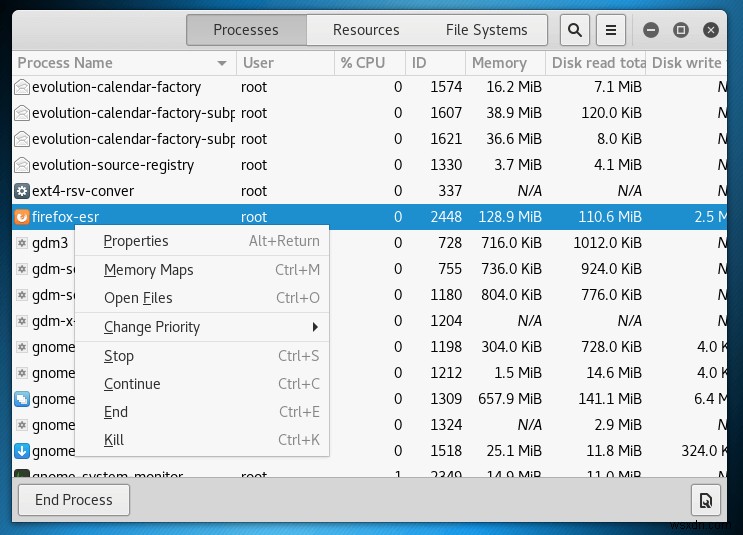Click the End Process button
Viewport: 743px width, 535px height.
pos(74,499)
